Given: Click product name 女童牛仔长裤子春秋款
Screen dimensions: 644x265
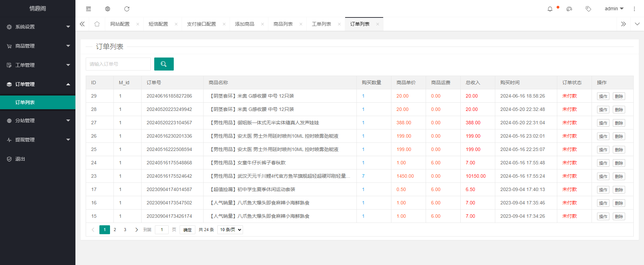Looking at the screenshot, I should tap(262, 163).
